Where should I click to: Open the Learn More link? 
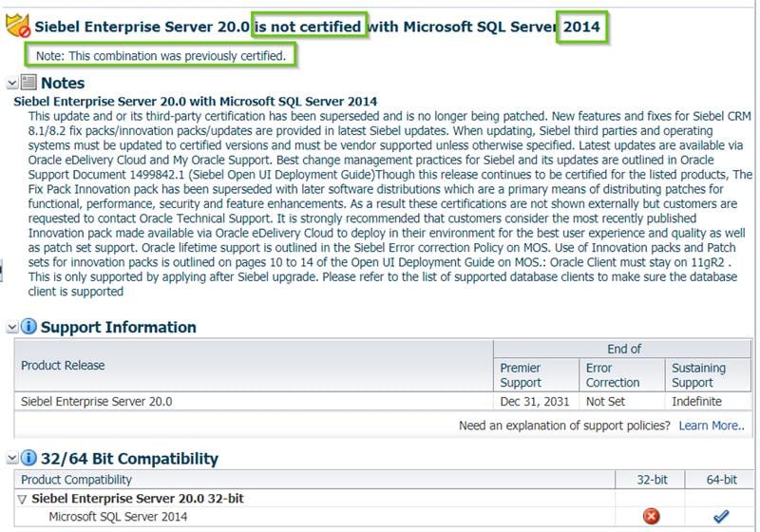pyautogui.click(x=711, y=426)
